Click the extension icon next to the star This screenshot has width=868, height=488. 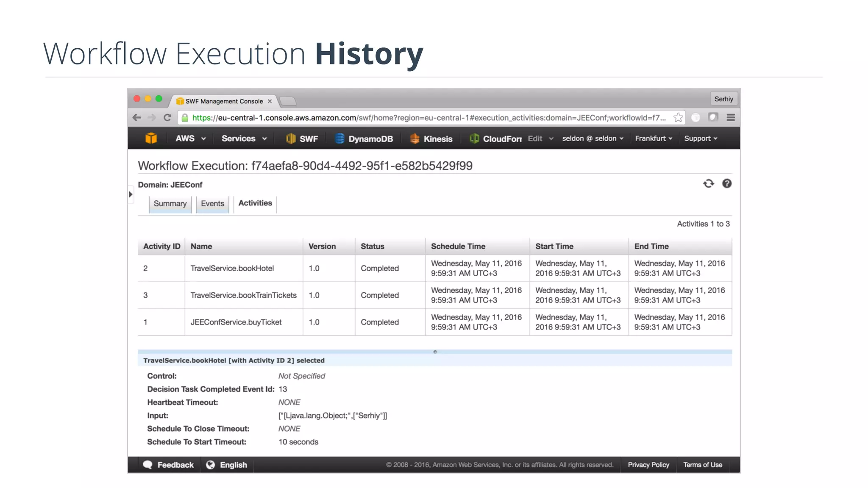(x=696, y=118)
